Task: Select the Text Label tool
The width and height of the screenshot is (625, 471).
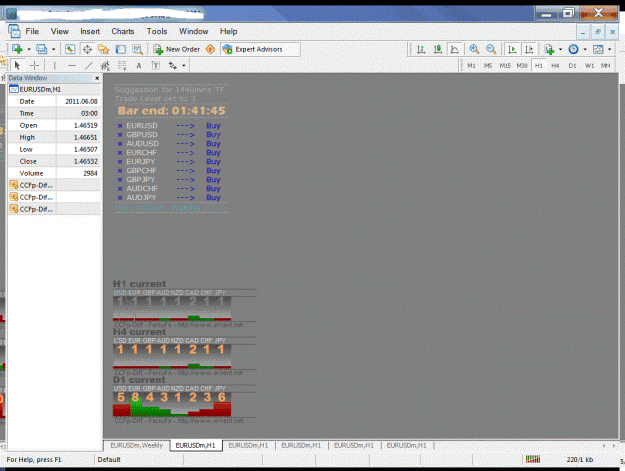Action: pyautogui.click(x=155, y=65)
